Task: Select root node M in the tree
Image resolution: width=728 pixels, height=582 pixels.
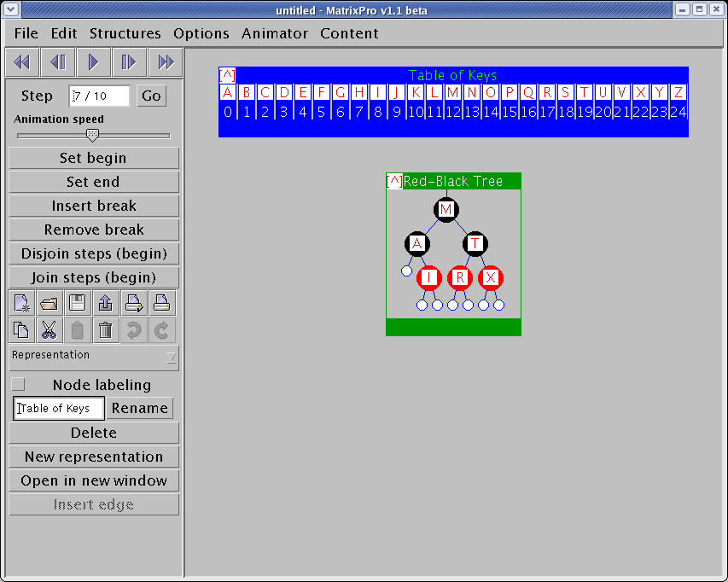Action: pos(446,210)
